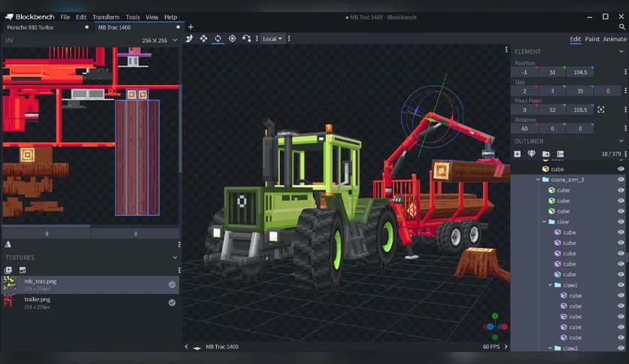Click the Rotation X field showing 60

tap(524, 129)
